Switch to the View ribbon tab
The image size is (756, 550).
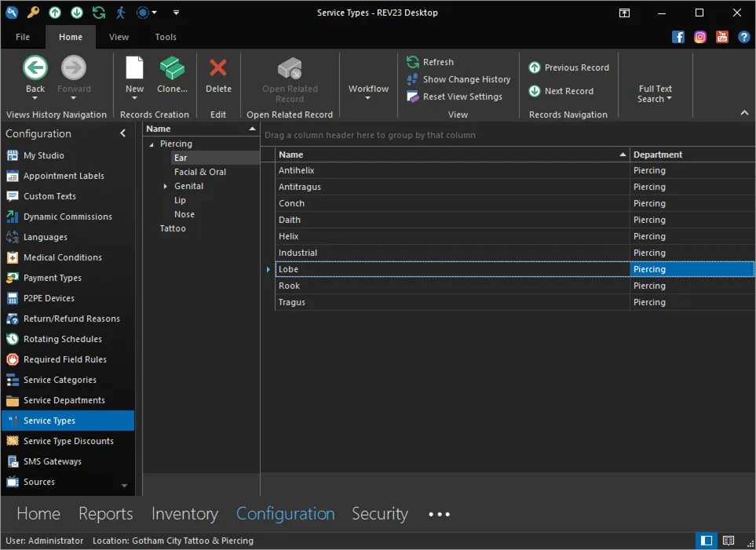pyautogui.click(x=119, y=37)
